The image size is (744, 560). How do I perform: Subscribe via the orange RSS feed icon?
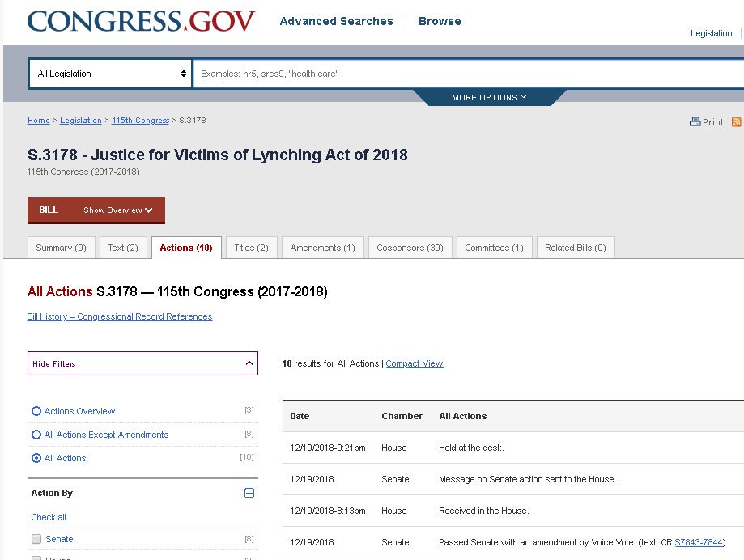(737, 122)
